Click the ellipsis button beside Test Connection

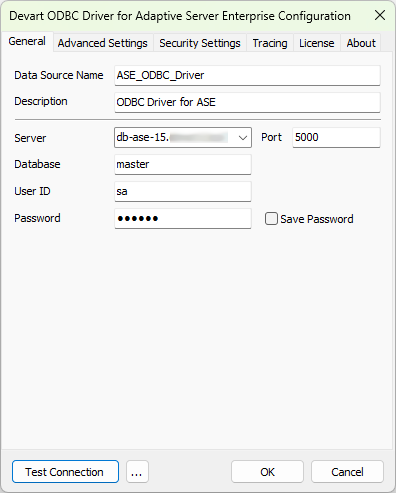click(137, 472)
